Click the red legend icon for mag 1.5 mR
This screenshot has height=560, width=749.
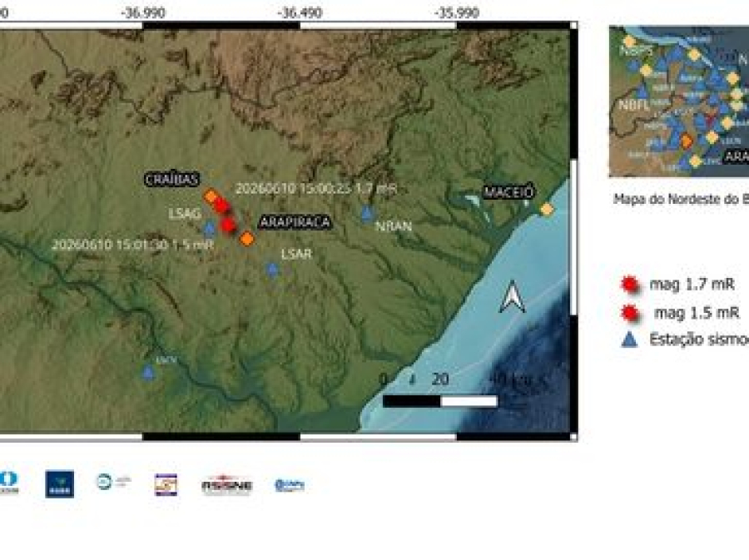[631, 313]
